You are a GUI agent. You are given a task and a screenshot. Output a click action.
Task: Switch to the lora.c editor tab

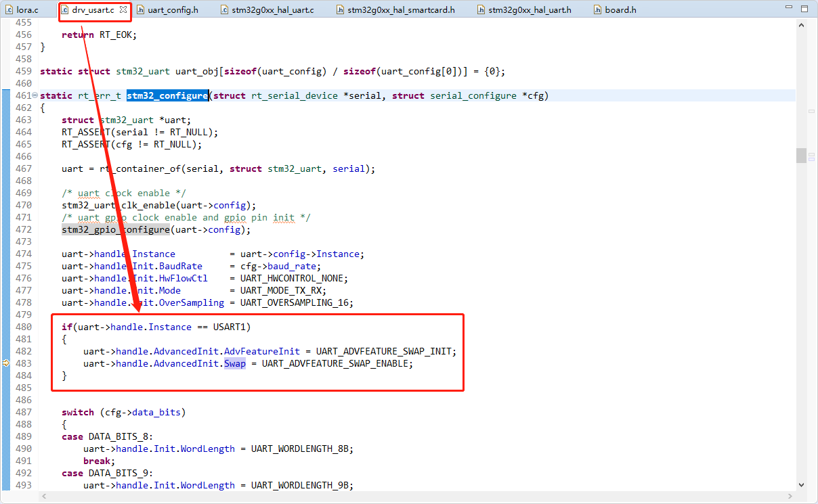point(23,10)
